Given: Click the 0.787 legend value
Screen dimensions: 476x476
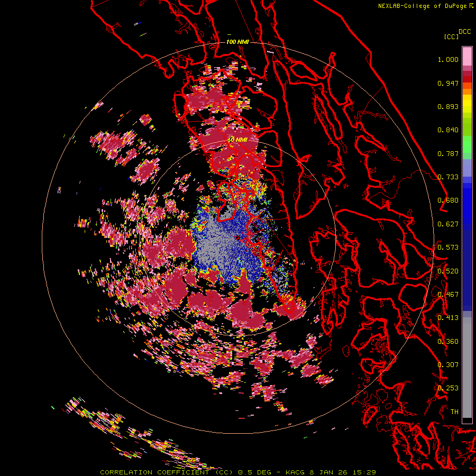Looking at the screenshot, I should point(448,153).
